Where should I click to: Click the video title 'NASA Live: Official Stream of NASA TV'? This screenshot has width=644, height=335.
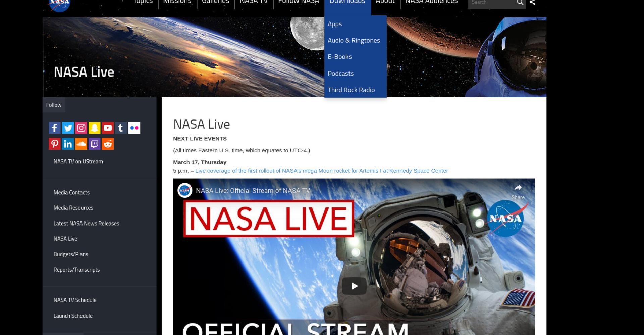(x=253, y=190)
